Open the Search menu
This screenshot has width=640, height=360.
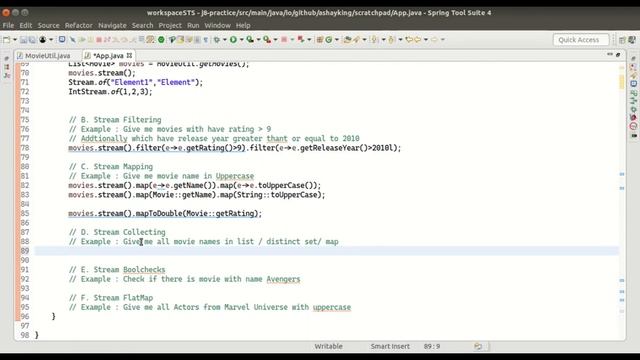(142, 25)
